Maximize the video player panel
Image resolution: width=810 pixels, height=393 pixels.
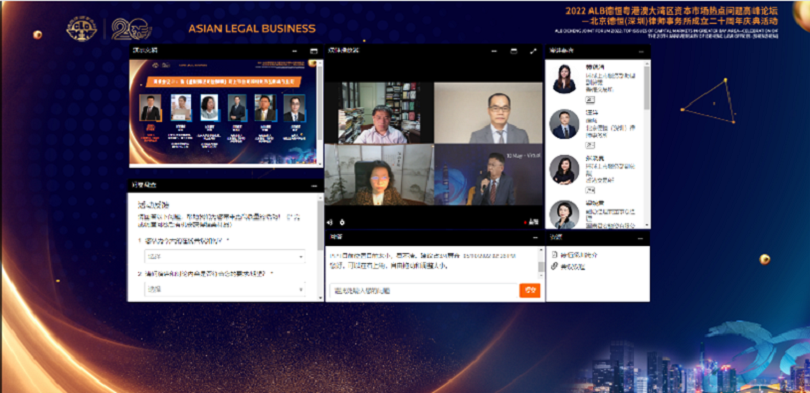click(513, 51)
